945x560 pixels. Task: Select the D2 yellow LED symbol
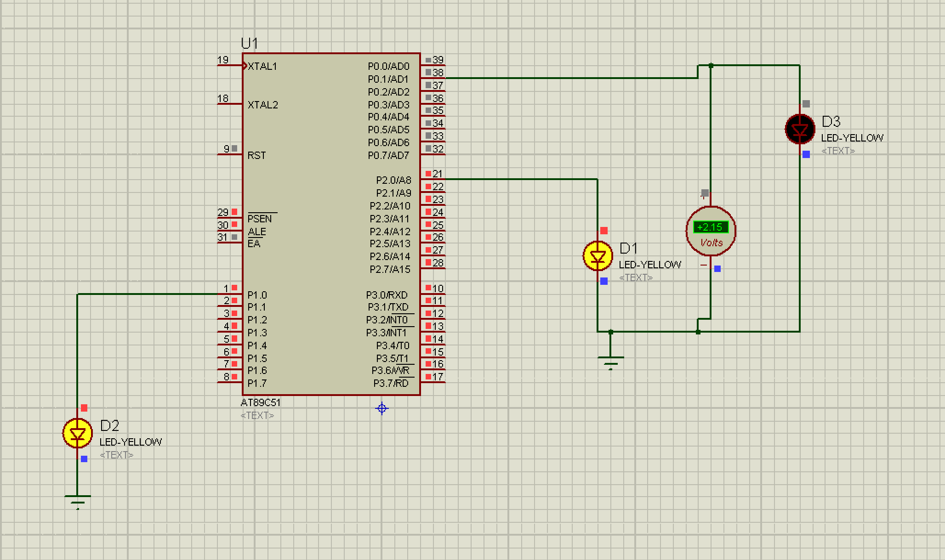(x=77, y=433)
